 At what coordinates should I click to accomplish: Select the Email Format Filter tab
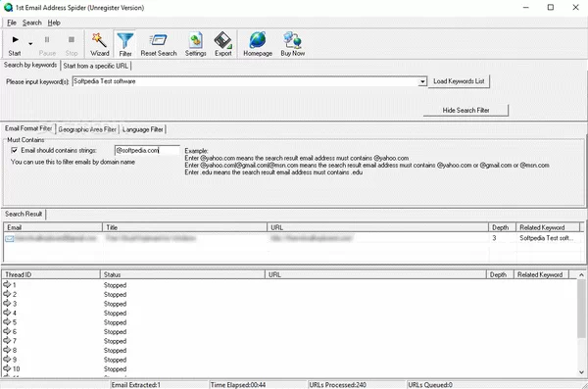28,128
